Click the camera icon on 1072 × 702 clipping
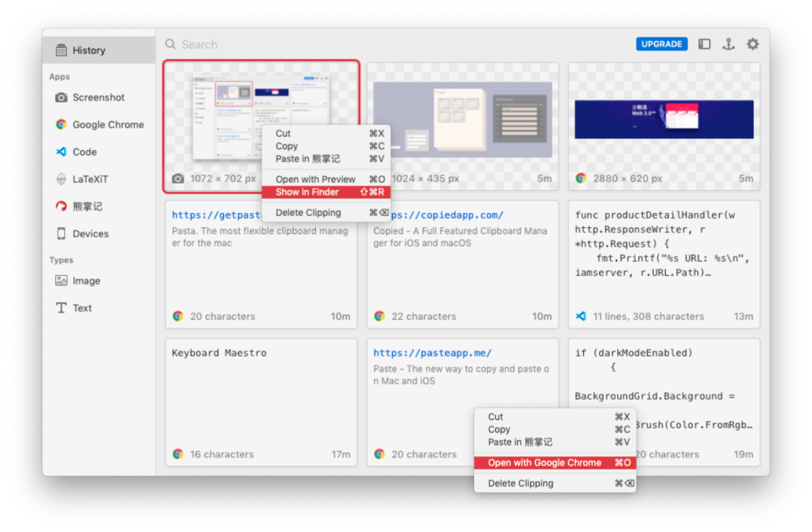Image resolution: width=812 pixels, height=532 pixels. [178, 179]
